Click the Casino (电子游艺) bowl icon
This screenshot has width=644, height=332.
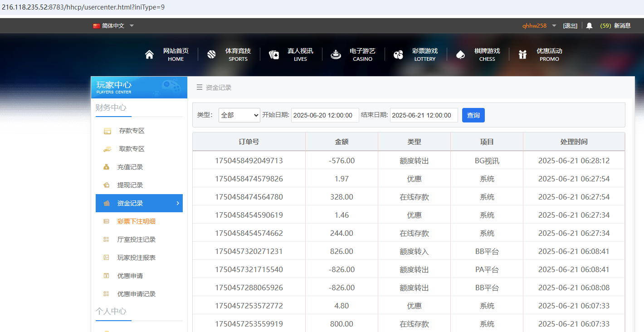336,54
